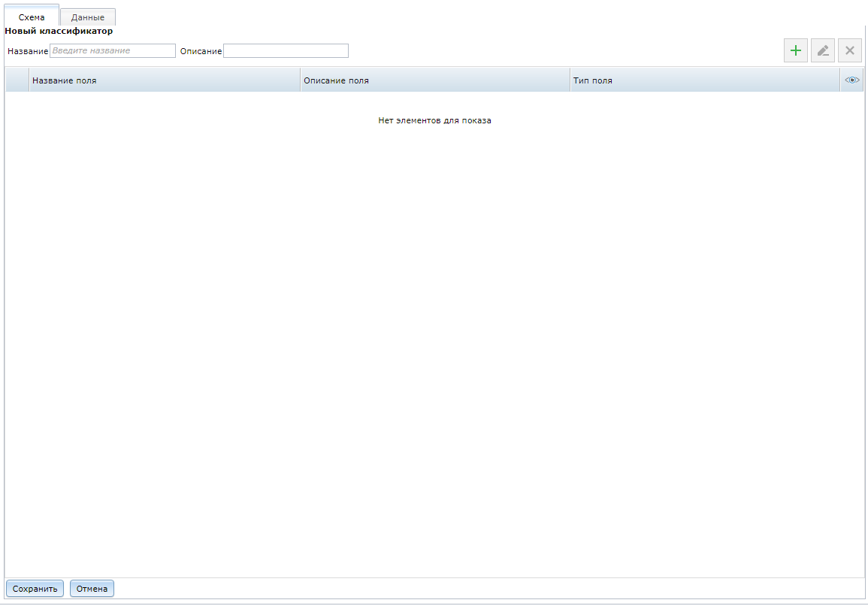This screenshot has width=868, height=606.
Task: Add a new classifier field via the toolbar
Action: coord(796,50)
